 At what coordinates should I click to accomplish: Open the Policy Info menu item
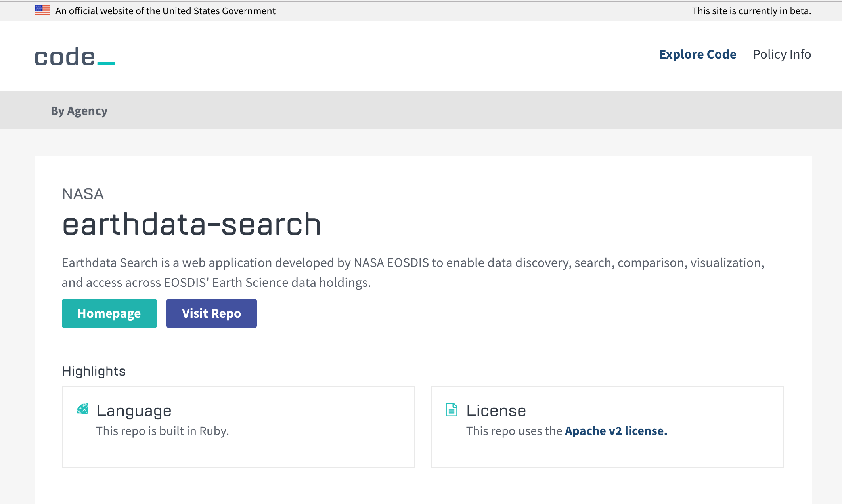tap(782, 54)
